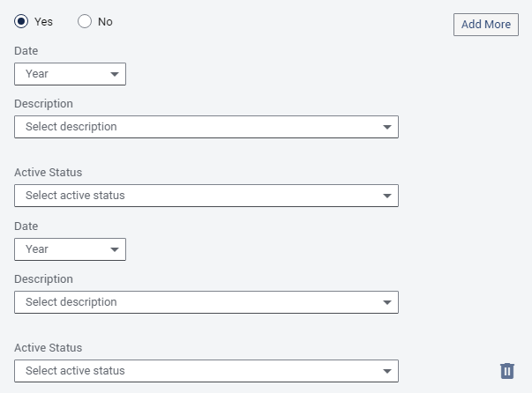Click the second Description label
This screenshot has width=532, height=393.
(43, 279)
